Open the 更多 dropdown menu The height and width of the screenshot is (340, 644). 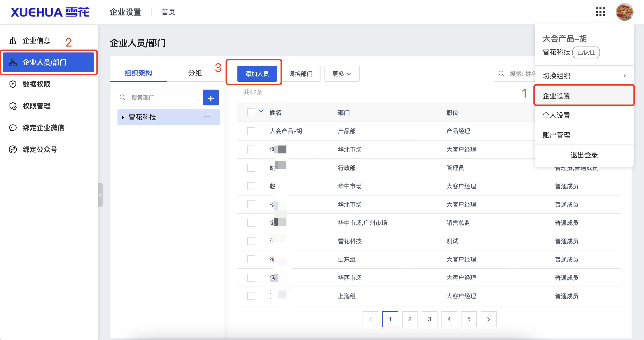click(342, 73)
